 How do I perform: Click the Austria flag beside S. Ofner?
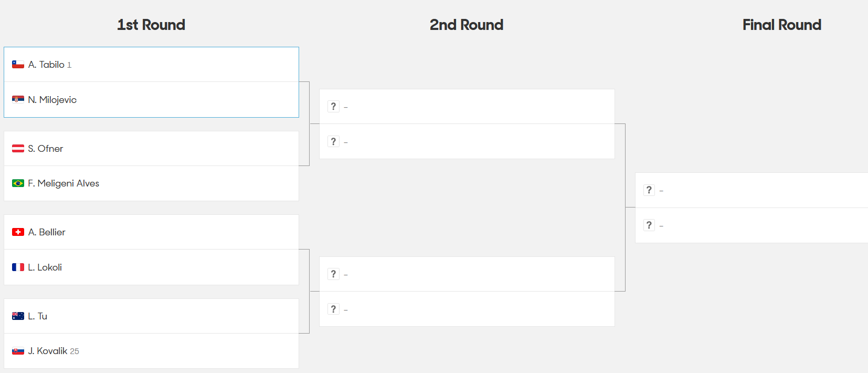[x=18, y=149]
